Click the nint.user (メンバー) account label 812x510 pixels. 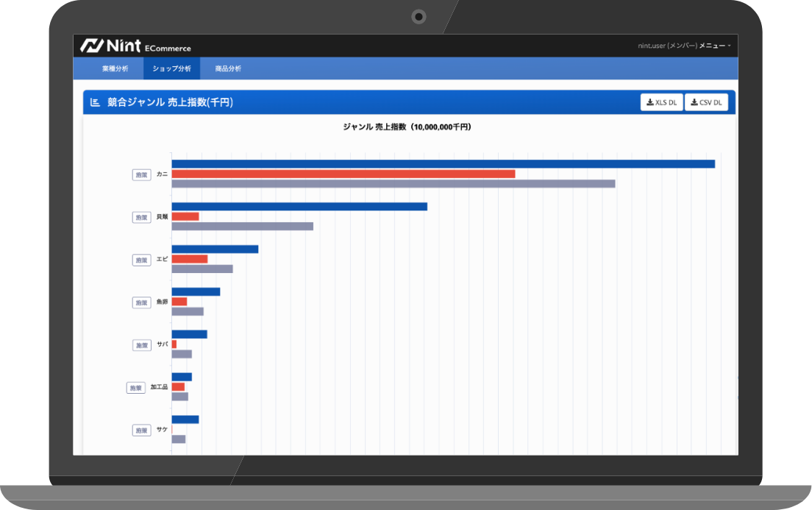coord(667,46)
